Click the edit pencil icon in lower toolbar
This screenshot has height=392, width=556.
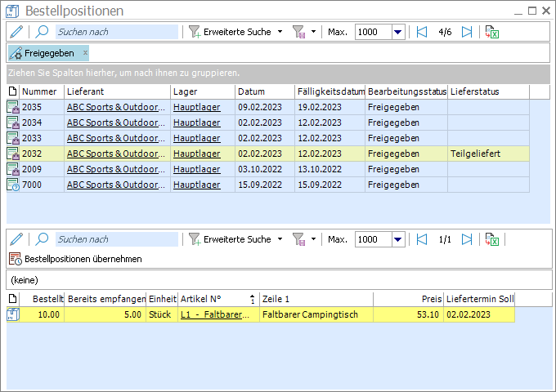[x=16, y=239]
